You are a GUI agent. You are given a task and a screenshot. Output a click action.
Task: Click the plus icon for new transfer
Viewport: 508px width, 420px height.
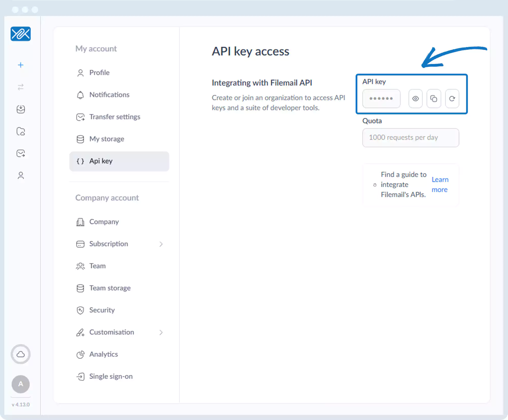[21, 65]
